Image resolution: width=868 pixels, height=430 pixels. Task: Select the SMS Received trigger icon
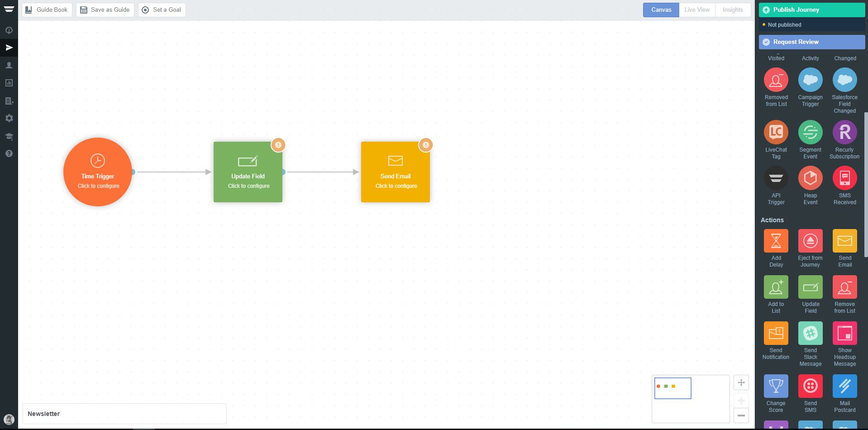(844, 178)
